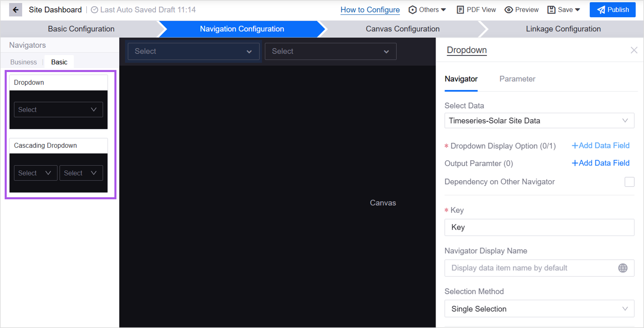
Task: Expand the Select Data dropdown
Action: coord(539,121)
